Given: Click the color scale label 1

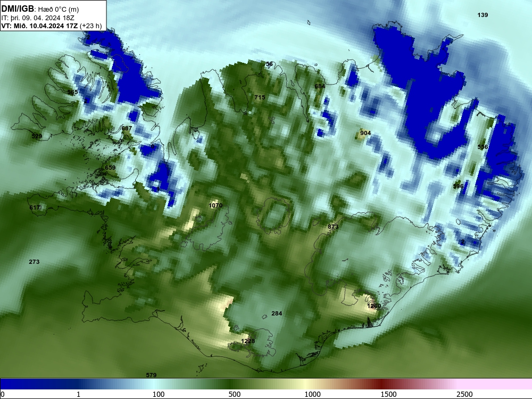Looking at the screenshot, I should tap(78, 394).
